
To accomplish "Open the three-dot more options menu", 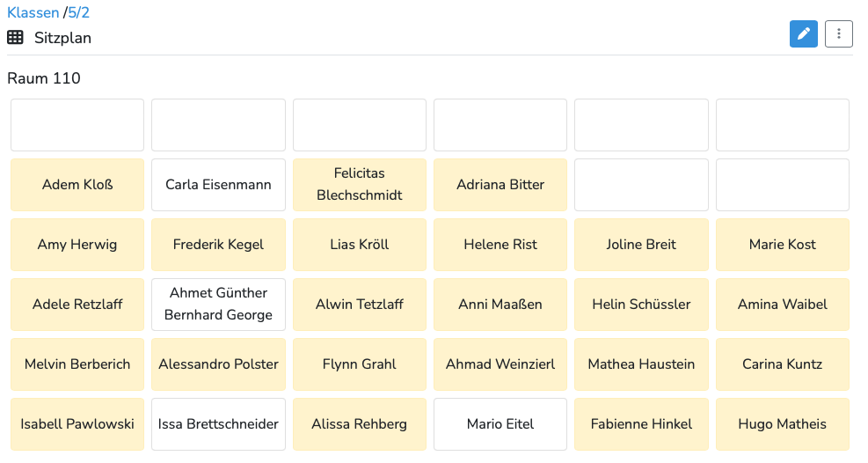I will click(x=839, y=33).
